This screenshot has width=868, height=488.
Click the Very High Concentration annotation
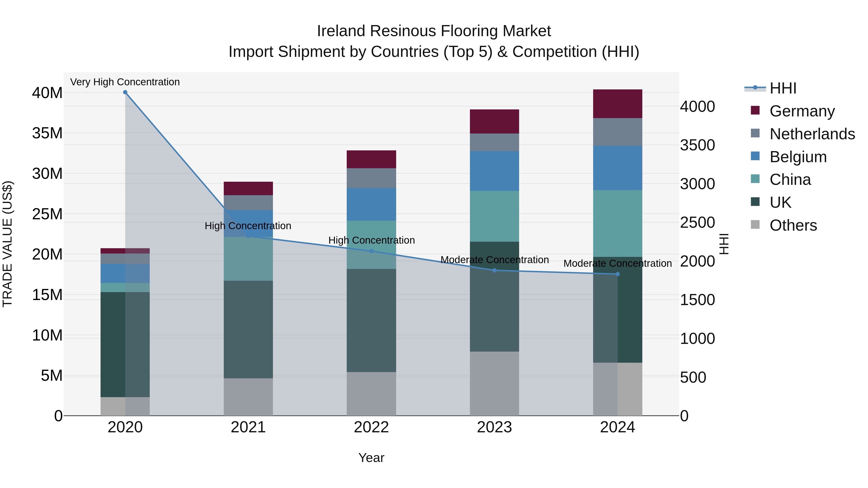point(125,82)
